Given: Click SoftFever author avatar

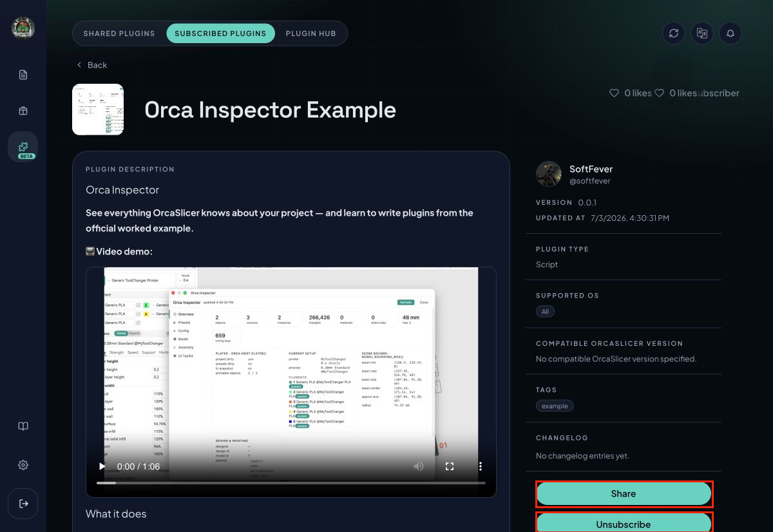Looking at the screenshot, I should click(x=549, y=175).
